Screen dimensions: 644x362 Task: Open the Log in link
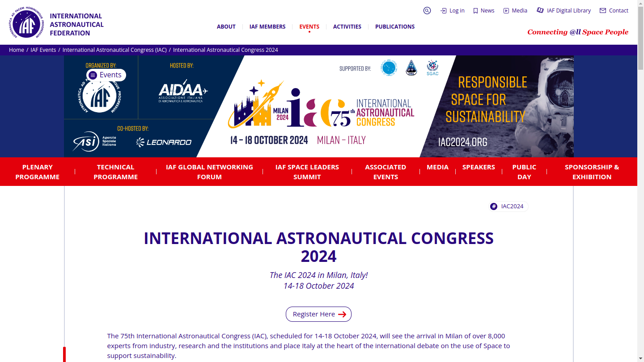click(x=453, y=11)
